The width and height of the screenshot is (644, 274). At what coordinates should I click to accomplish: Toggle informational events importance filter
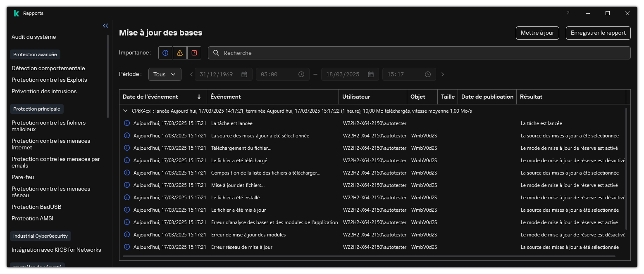tap(165, 53)
